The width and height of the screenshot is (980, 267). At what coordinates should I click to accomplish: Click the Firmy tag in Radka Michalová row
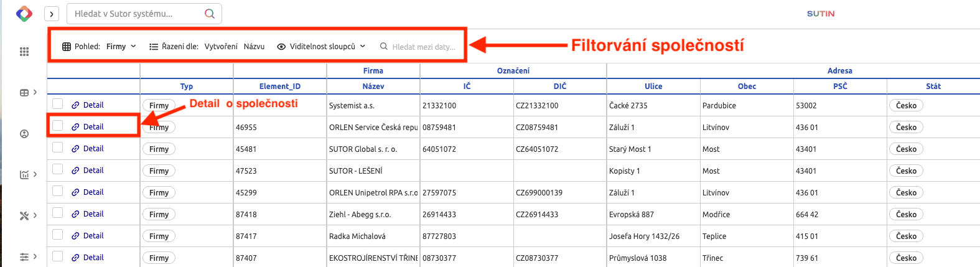[159, 236]
